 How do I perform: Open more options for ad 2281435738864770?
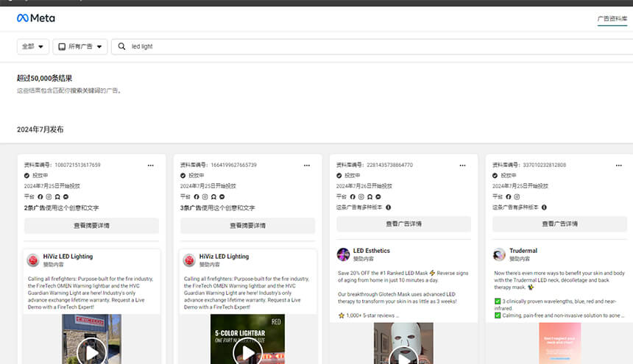pyautogui.click(x=463, y=165)
